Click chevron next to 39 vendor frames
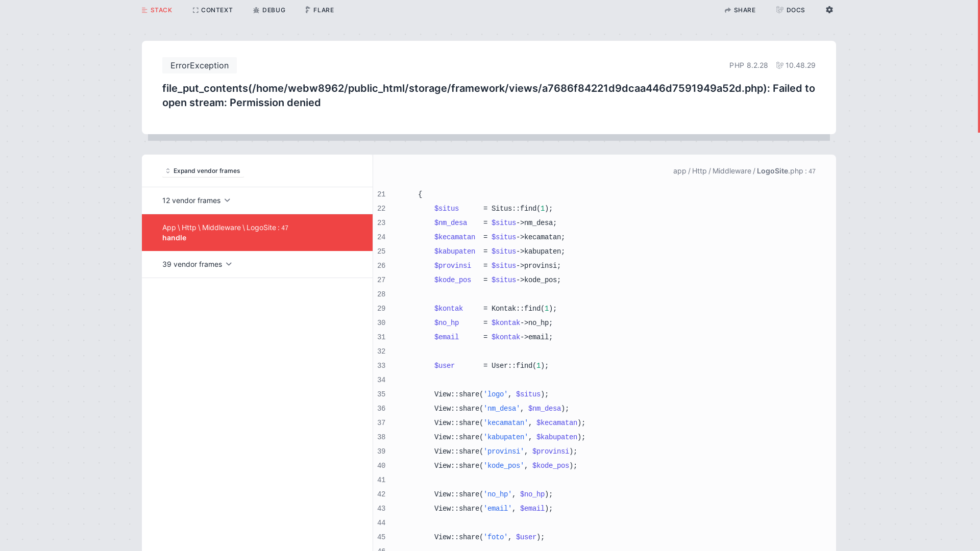 (229, 264)
